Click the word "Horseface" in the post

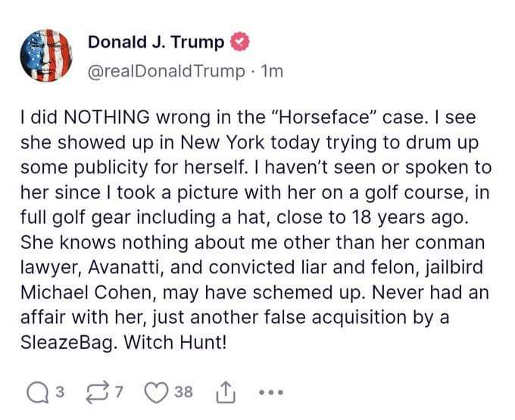[x=327, y=119]
